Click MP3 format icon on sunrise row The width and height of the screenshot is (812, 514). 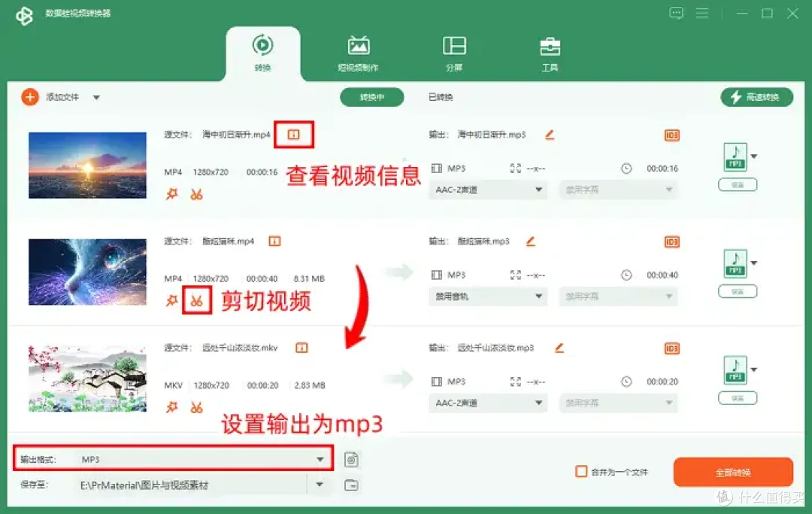pyautogui.click(x=735, y=157)
